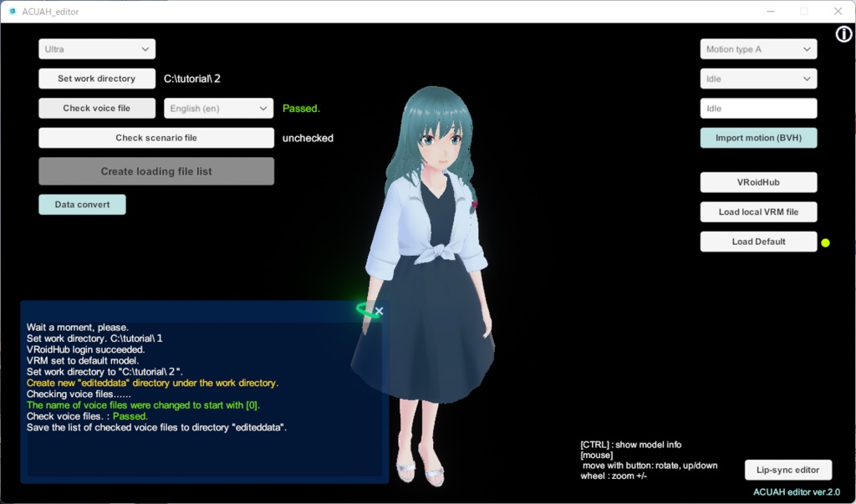Click the Idle text input field
The height and width of the screenshot is (504, 856).
point(757,108)
